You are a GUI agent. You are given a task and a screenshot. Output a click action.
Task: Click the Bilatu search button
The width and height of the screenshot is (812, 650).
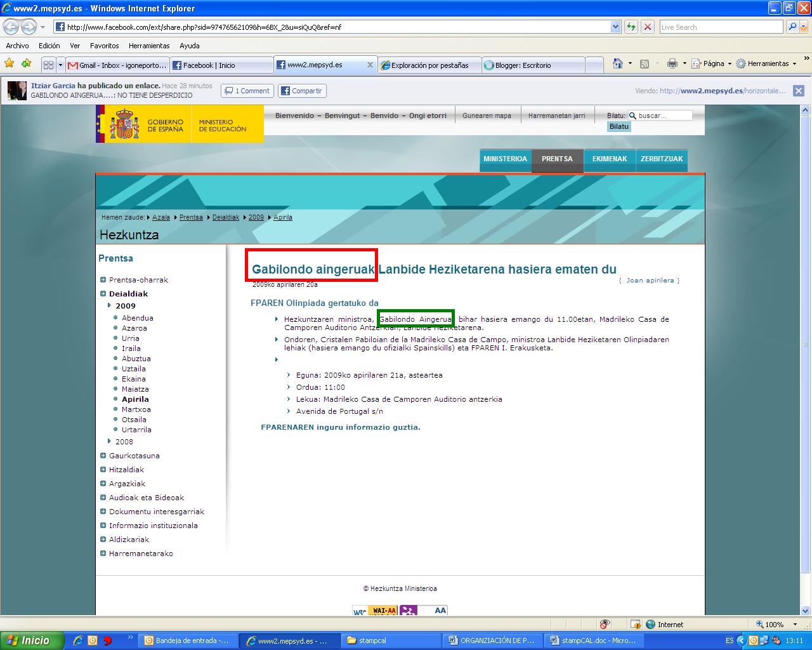[619, 126]
